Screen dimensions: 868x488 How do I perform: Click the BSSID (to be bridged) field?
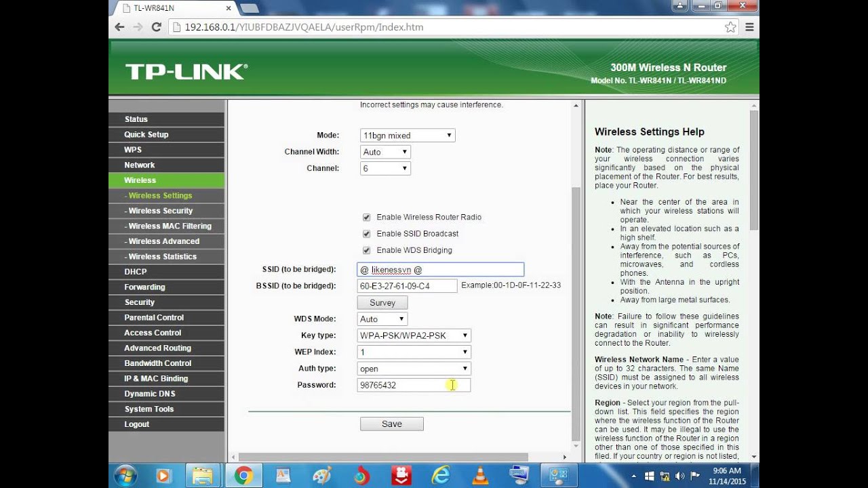[408, 286]
